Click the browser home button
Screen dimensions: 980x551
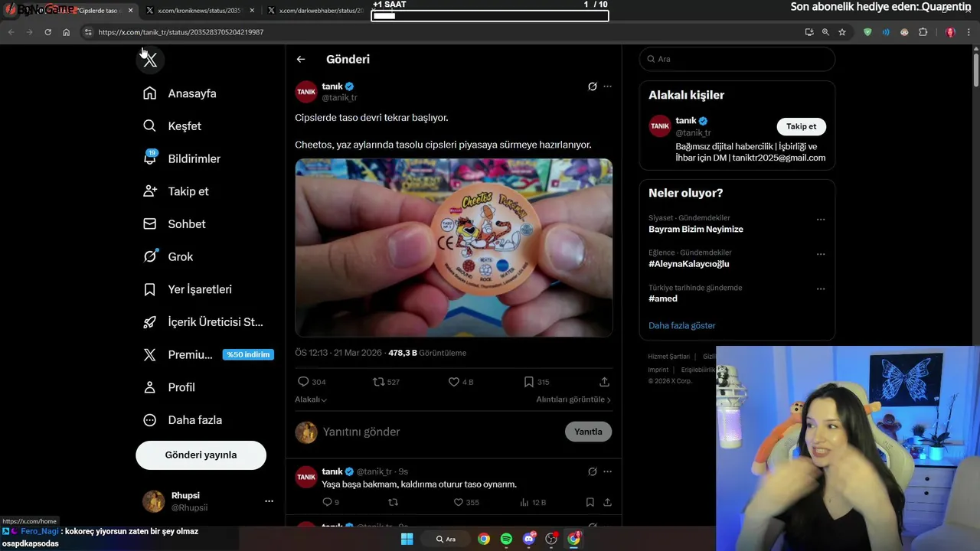coord(67,32)
